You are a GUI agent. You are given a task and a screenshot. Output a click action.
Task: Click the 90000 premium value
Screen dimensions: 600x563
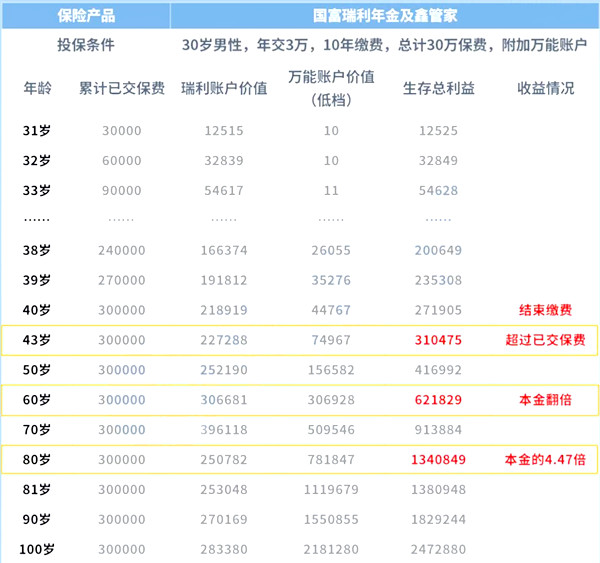(122, 191)
